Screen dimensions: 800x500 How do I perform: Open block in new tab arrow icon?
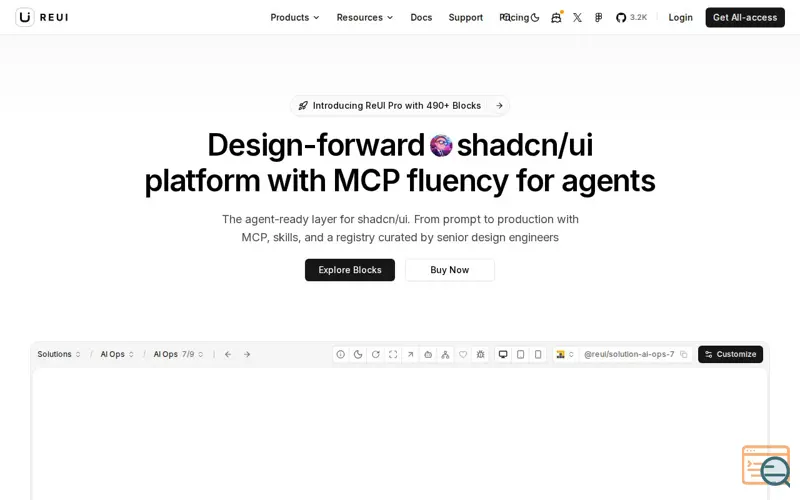click(410, 354)
